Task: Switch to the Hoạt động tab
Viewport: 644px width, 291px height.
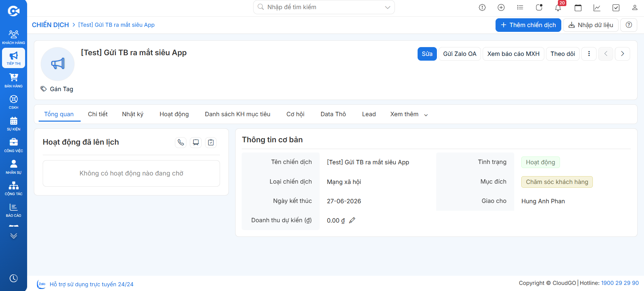Action: coord(174,115)
